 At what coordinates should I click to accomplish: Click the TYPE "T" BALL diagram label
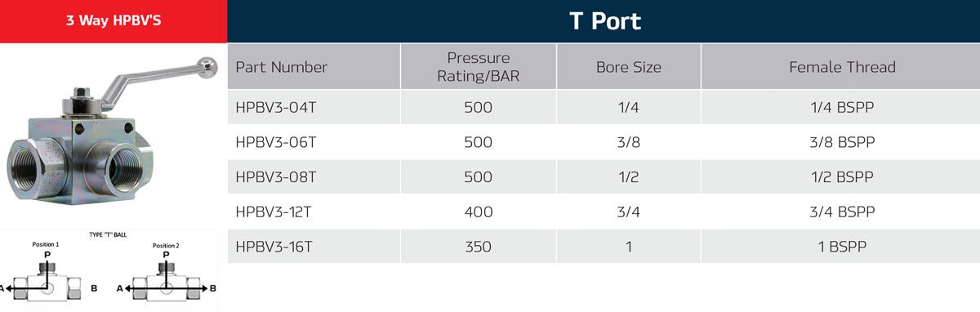107,235
